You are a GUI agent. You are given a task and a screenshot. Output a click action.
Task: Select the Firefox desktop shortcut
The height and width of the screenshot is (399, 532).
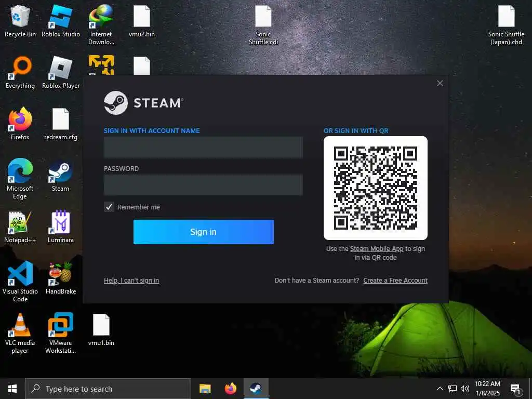pos(20,124)
